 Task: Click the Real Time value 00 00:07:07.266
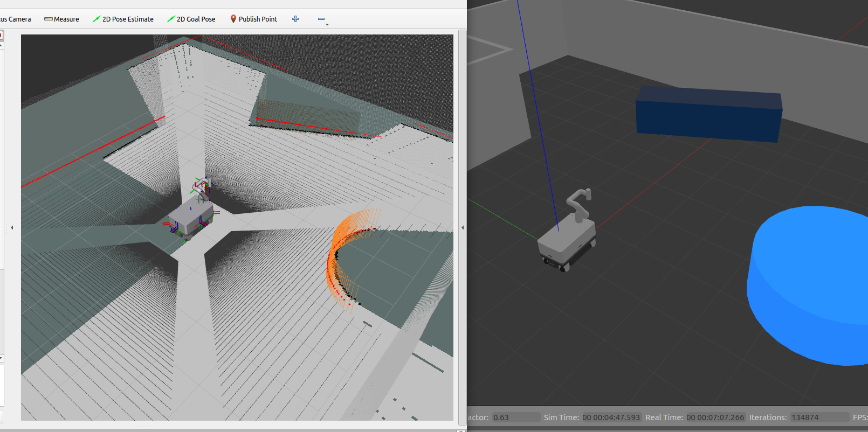point(715,417)
